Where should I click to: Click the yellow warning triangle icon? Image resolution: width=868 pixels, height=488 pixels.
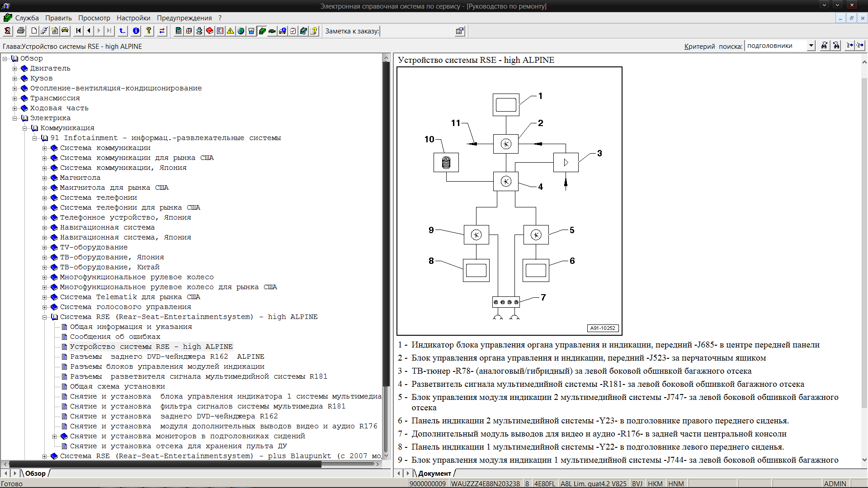click(x=231, y=31)
